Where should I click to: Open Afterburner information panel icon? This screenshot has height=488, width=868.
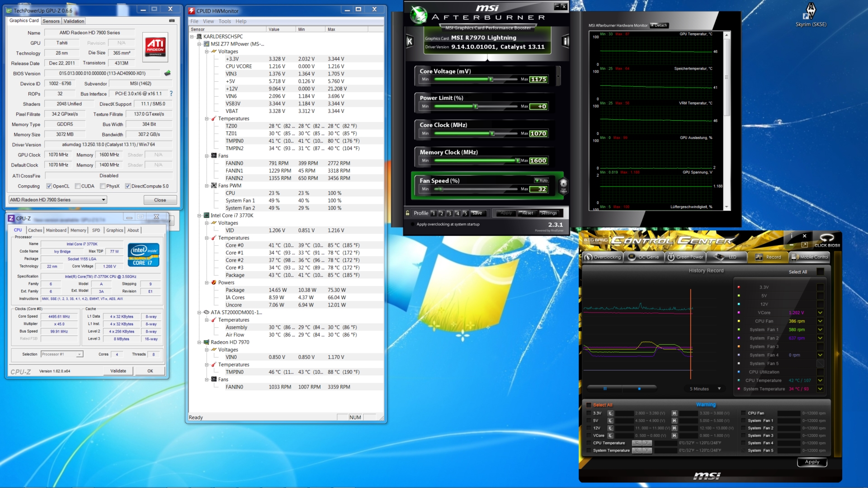tap(565, 42)
